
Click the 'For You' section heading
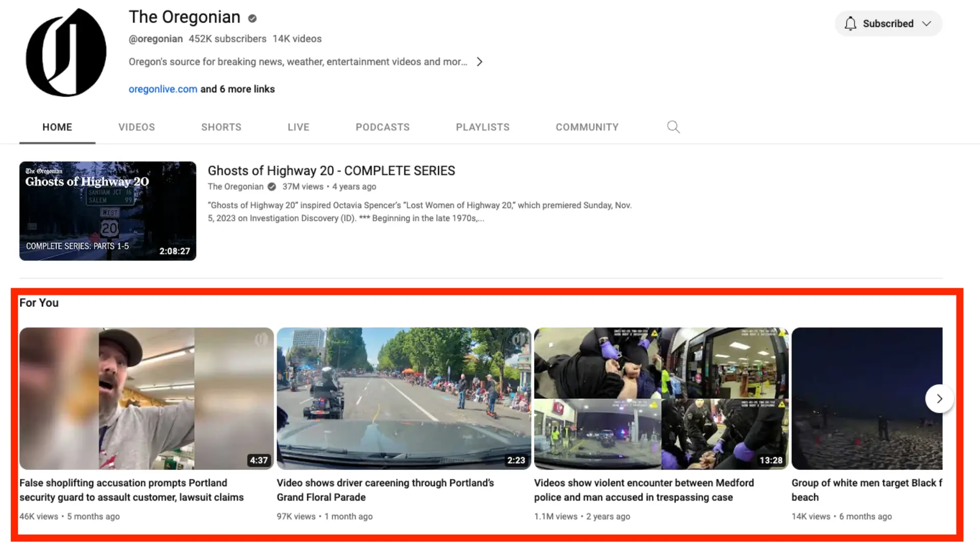[39, 303]
